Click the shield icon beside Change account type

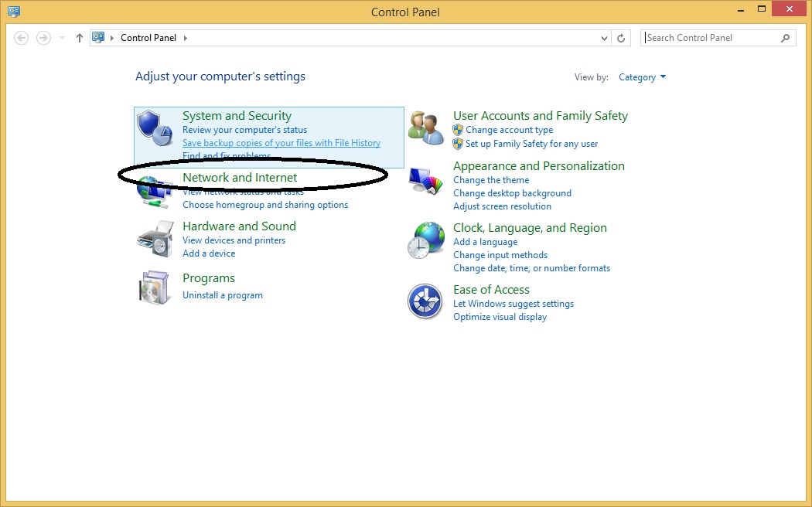click(457, 130)
